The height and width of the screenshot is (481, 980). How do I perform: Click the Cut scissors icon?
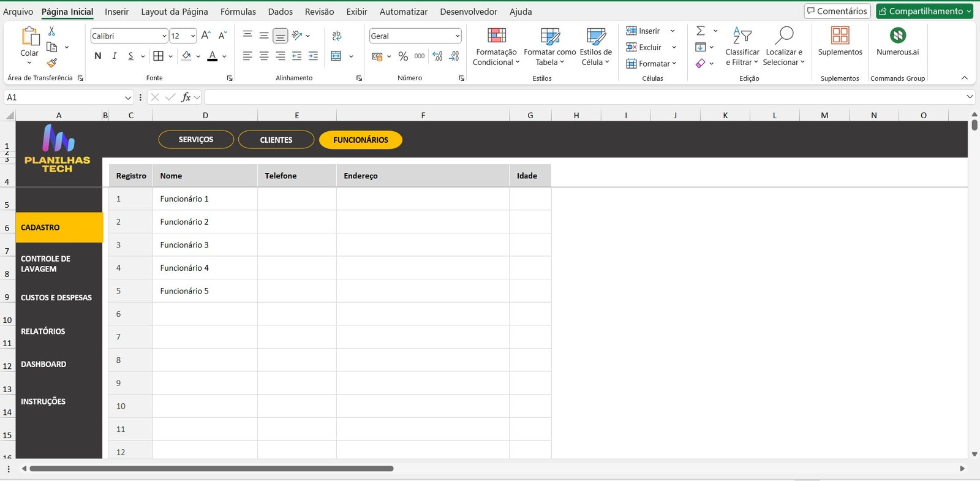[x=51, y=31]
